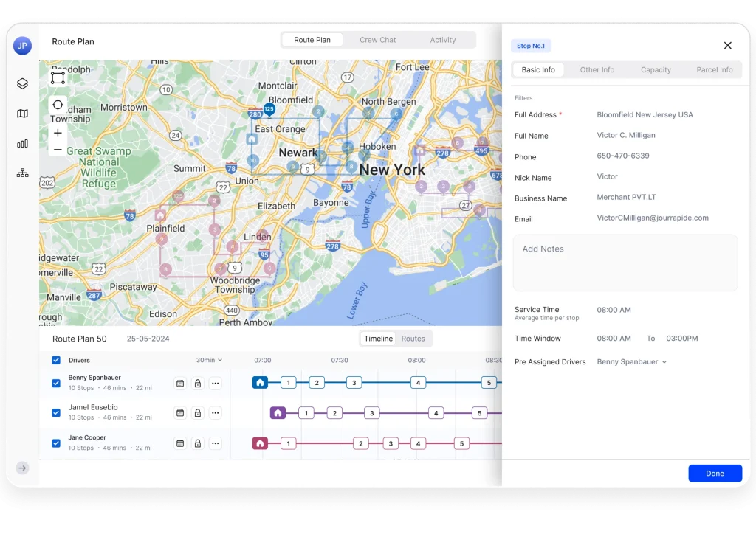Select the Basic Info tab
The width and height of the screenshot is (756, 551).
pyautogui.click(x=538, y=70)
